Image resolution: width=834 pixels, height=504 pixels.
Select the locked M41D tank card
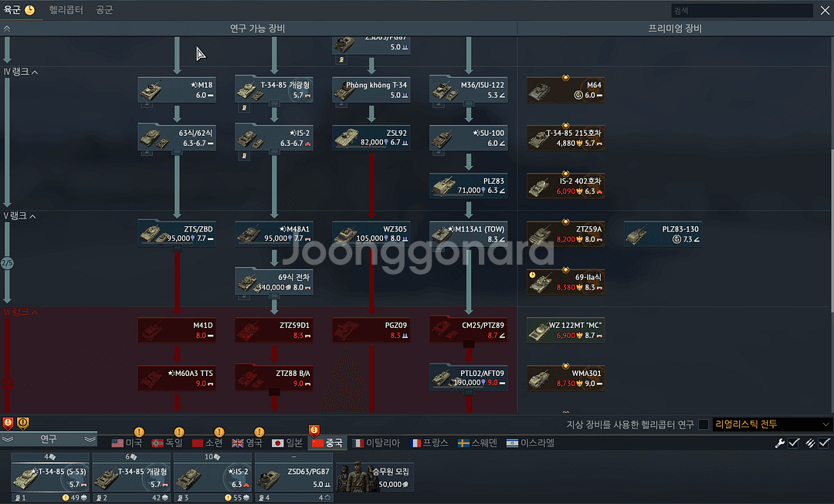coord(177,330)
